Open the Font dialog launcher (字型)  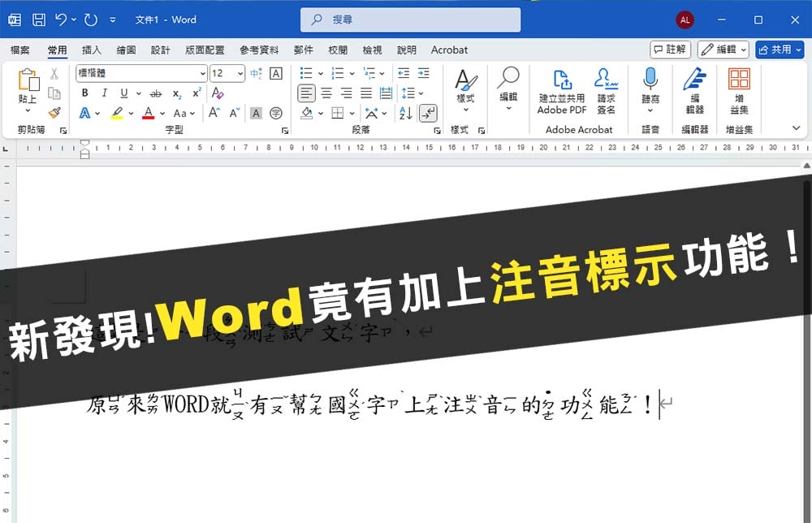(285, 131)
